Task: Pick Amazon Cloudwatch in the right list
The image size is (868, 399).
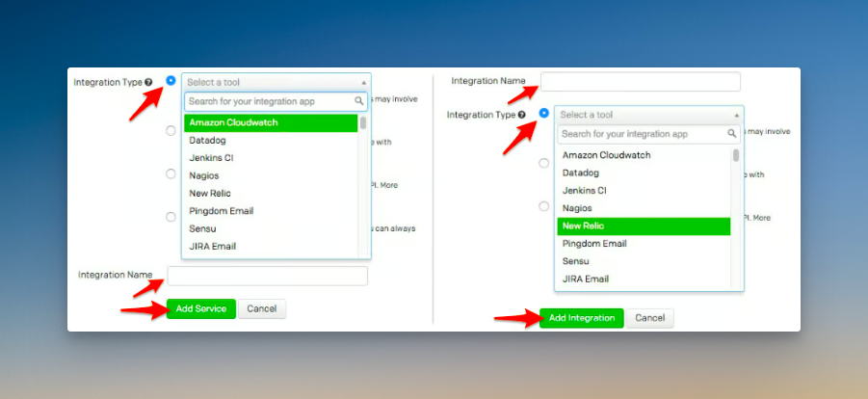Action: (644, 155)
